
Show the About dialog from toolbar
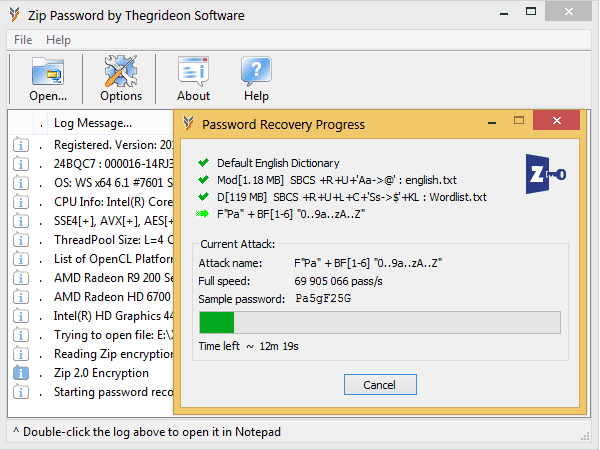coord(193,79)
